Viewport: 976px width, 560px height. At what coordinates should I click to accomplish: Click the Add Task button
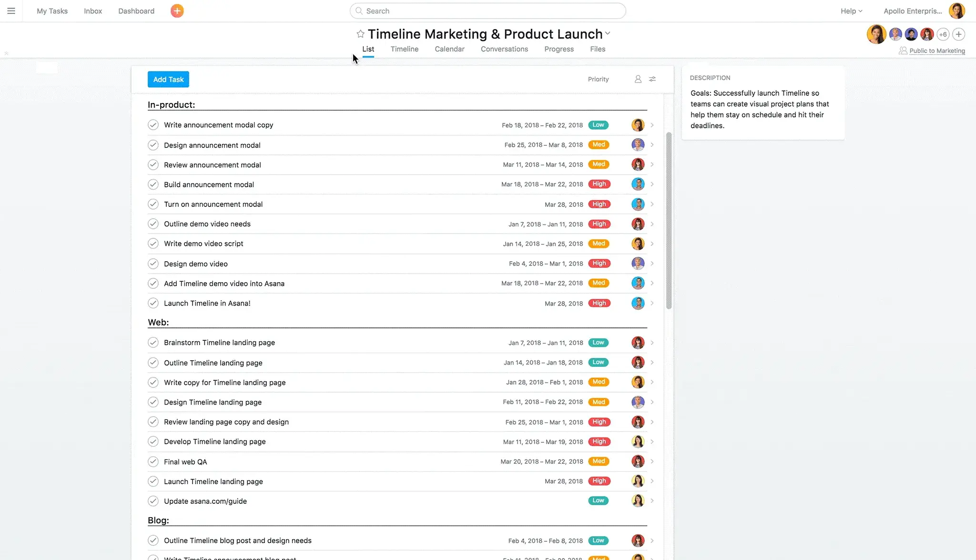pos(168,79)
